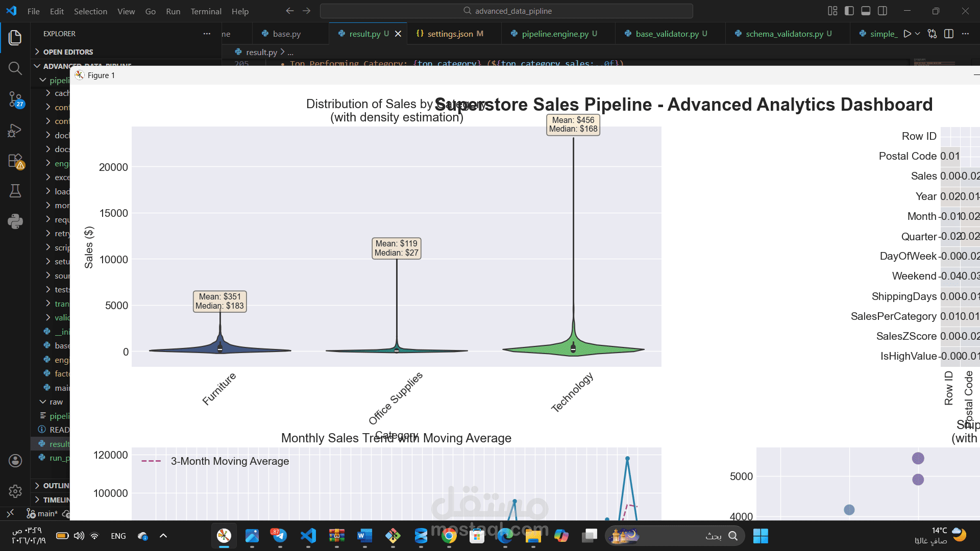Run the Python file with play button
Screen dimensions: 980x551
click(x=907, y=34)
